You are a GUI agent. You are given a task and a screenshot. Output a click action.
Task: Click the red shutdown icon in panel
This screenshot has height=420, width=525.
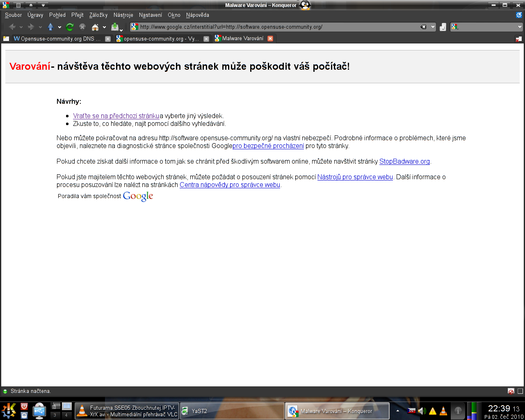[24, 406]
